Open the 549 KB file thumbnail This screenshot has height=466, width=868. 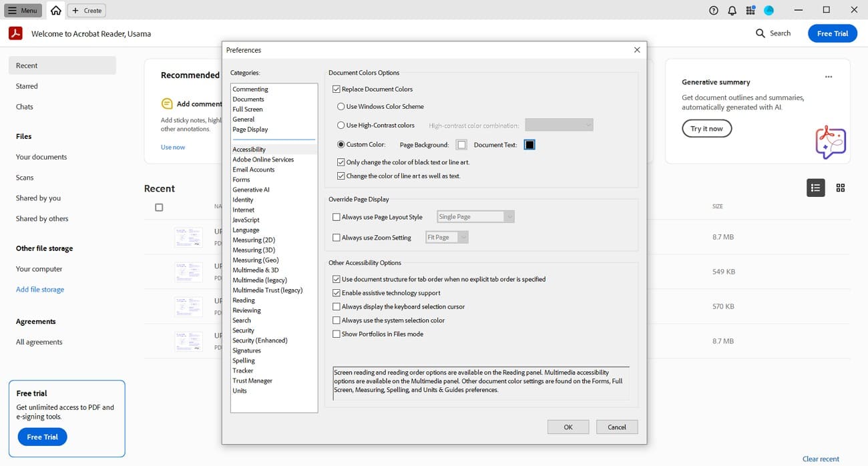click(188, 272)
